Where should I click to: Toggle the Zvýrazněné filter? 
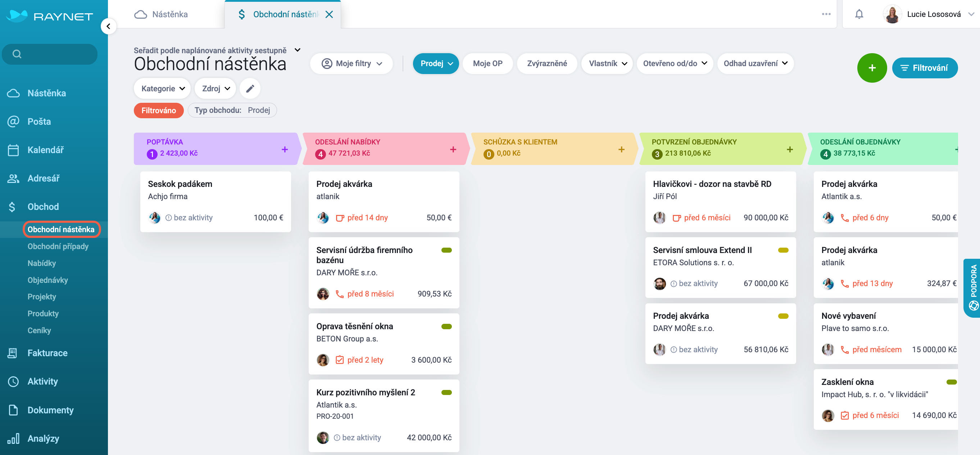point(547,64)
